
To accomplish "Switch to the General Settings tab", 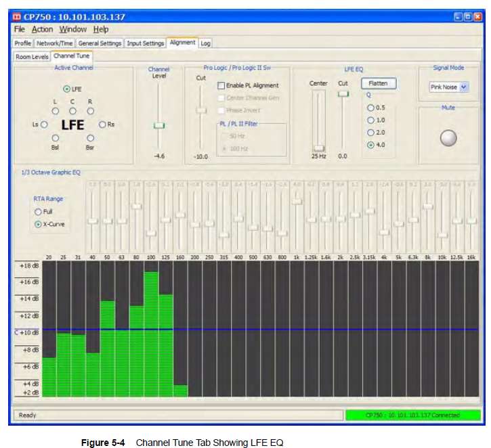I will point(100,43).
